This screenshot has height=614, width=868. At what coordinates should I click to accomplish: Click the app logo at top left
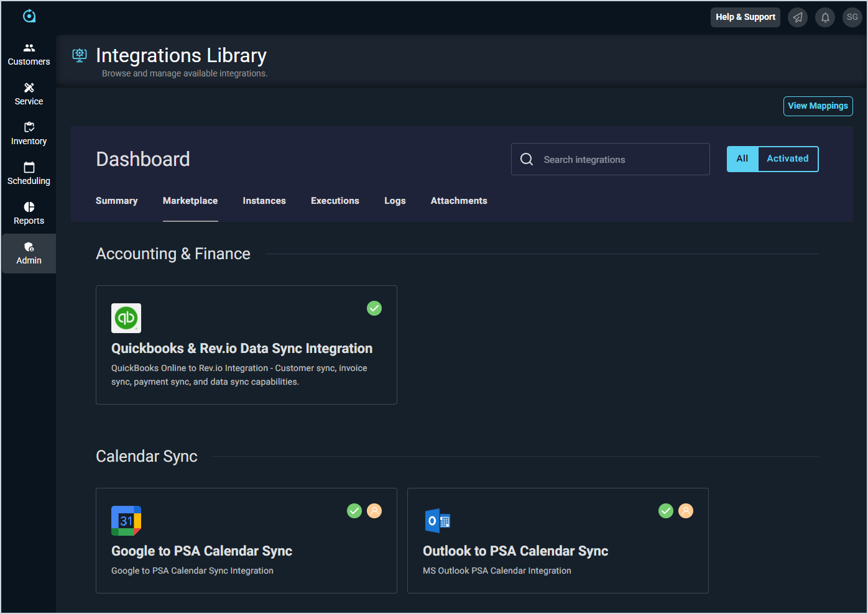coord(29,16)
